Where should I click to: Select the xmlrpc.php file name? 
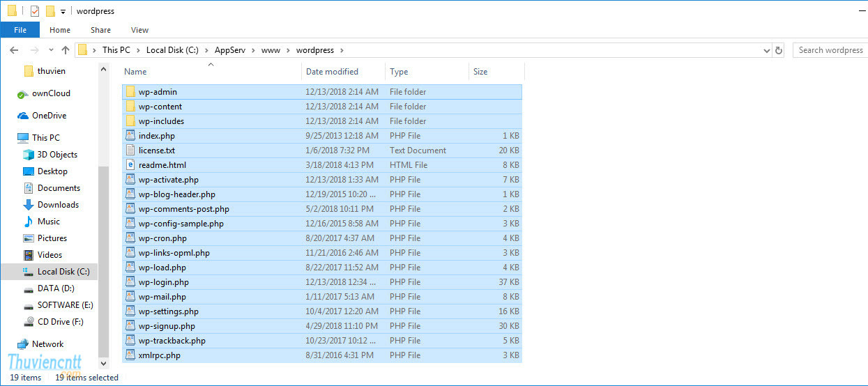(x=159, y=355)
